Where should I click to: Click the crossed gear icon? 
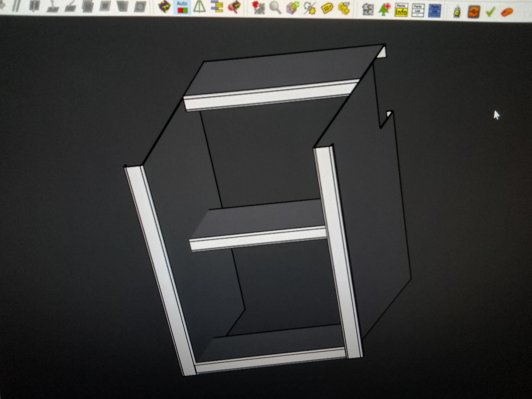tap(310, 8)
